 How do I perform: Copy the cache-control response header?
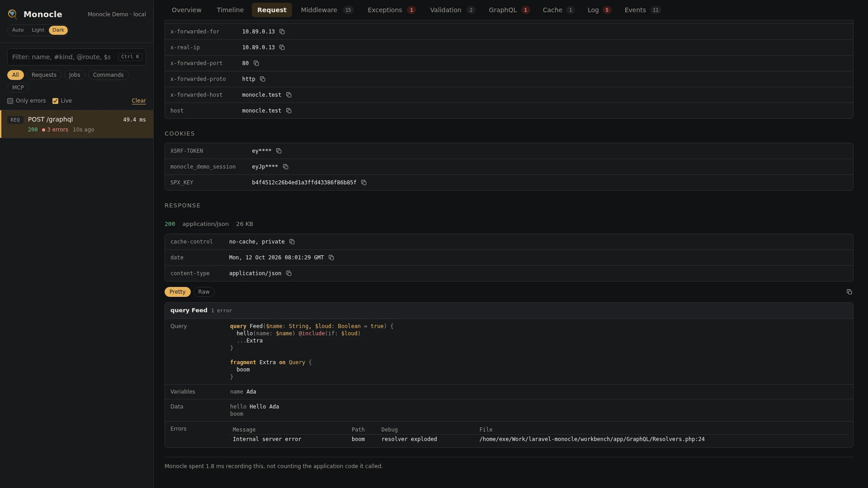pyautogui.click(x=292, y=242)
